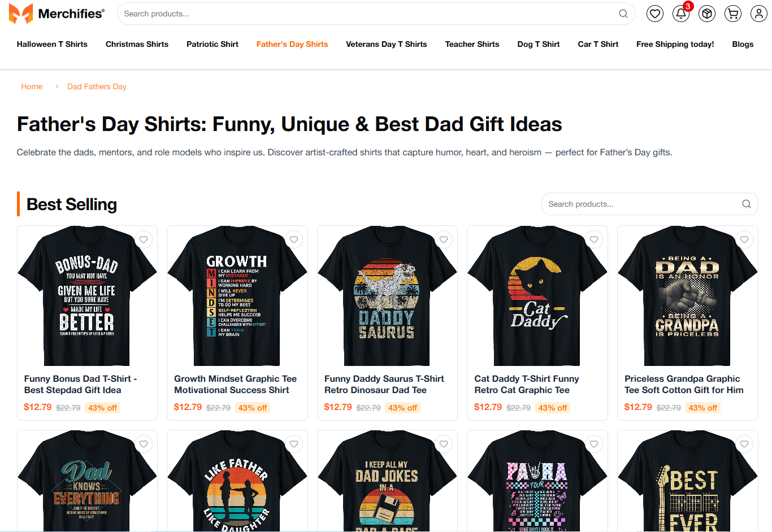Select the Teacher Shirts menu item

(x=472, y=44)
